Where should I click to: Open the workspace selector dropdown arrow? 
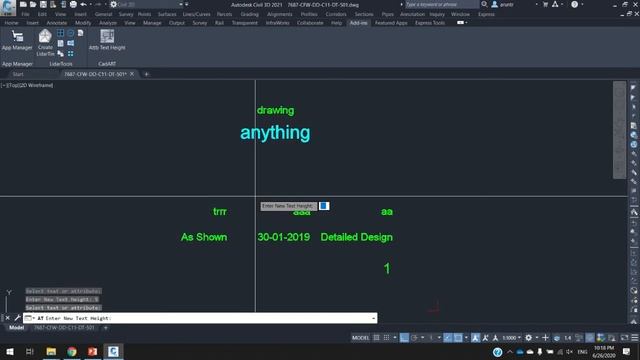tap(537, 338)
